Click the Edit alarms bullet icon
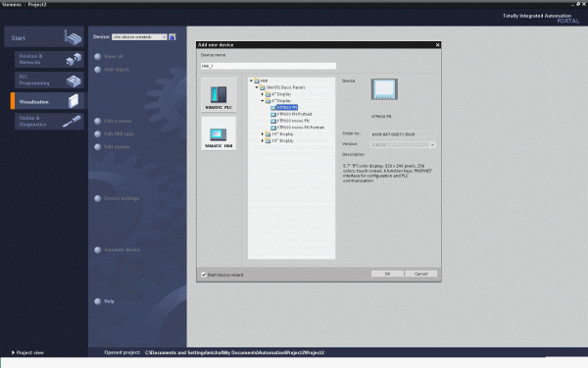Screen dimensions: 588x368 click(x=97, y=147)
